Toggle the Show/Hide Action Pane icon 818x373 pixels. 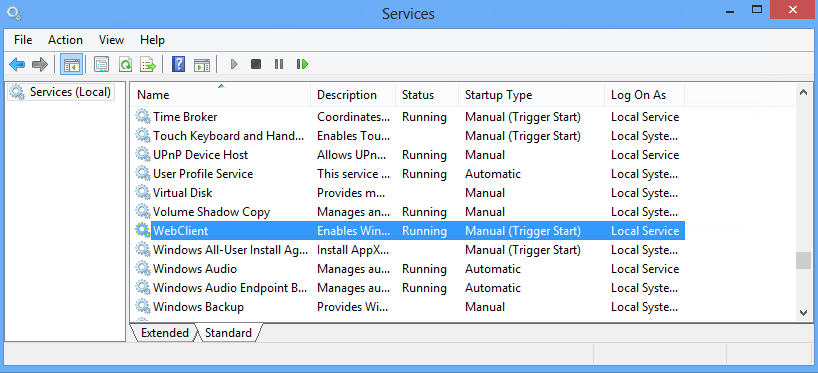point(202,65)
